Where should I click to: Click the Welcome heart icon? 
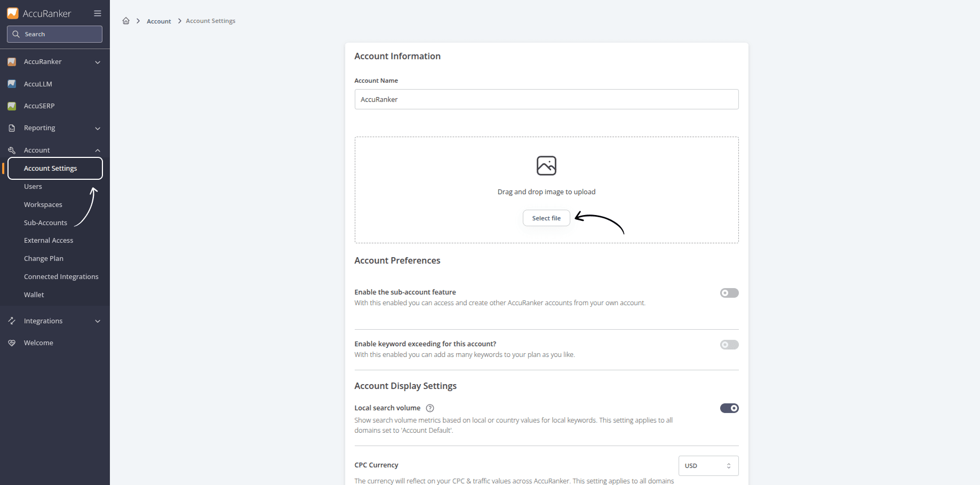click(12, 343)
